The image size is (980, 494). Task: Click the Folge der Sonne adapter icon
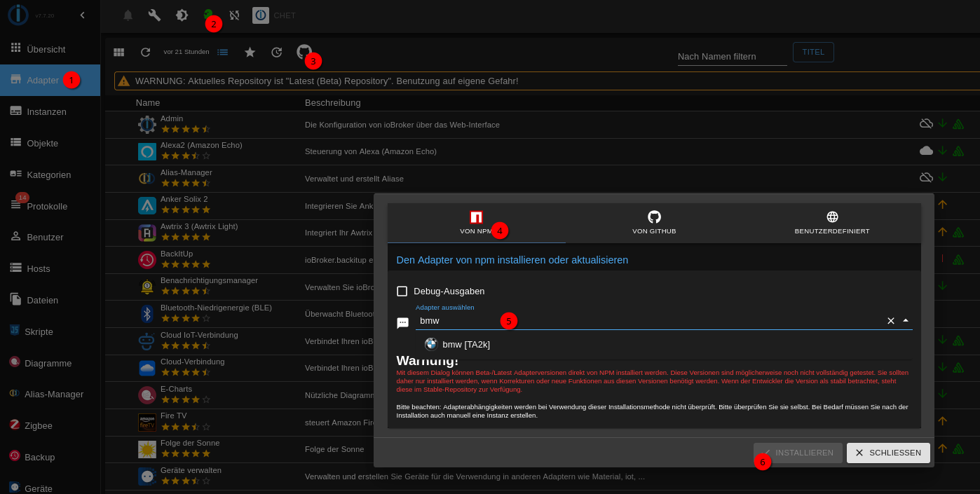[147, 449]
